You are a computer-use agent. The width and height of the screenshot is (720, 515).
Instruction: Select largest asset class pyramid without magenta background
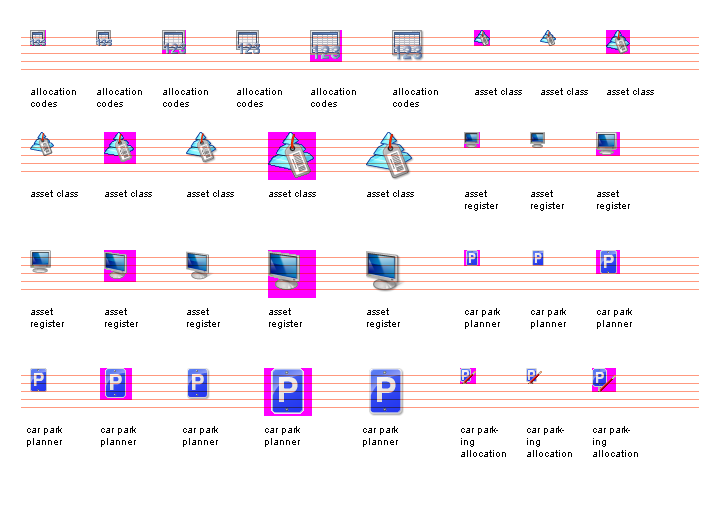pyautogui.click(x=389, y=155)
